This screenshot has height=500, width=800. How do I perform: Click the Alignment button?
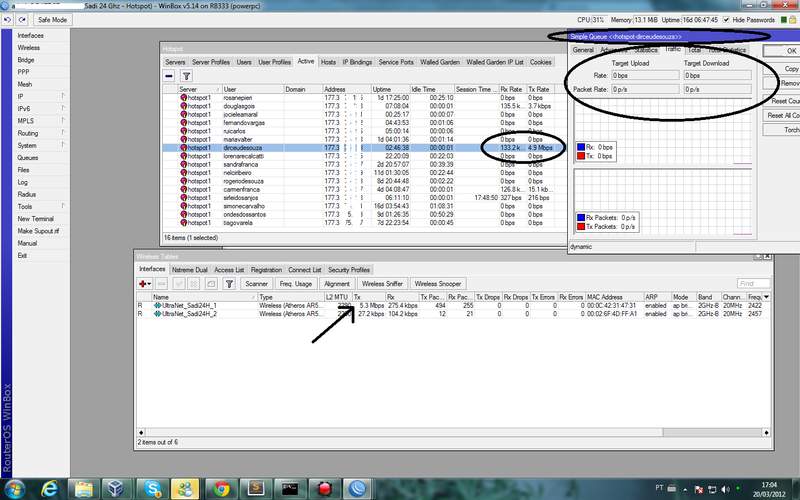337,284
